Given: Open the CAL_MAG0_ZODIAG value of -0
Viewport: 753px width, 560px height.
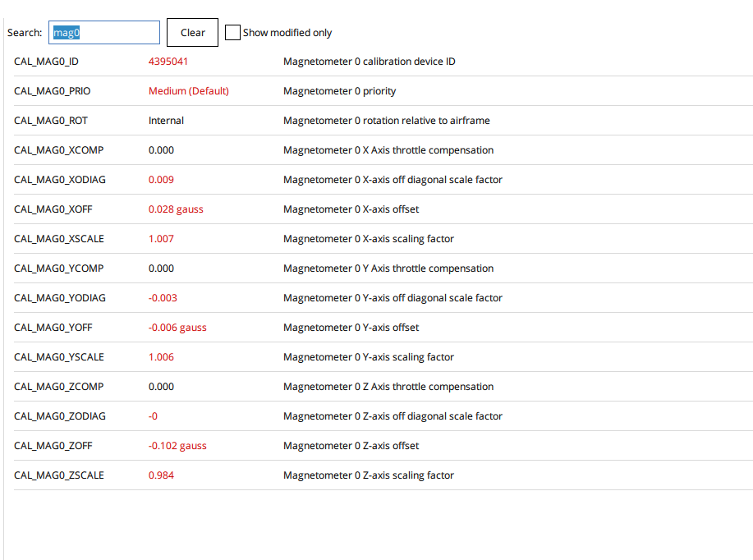Looking at the screenshot, I should click(x=153, y=416).
